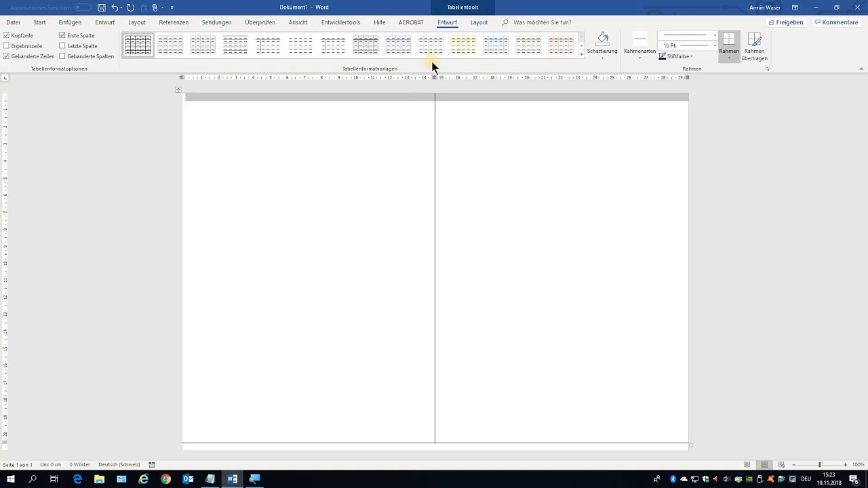Open the Schattierung shading bucket
868x488 pixels.
pos(602,41)
